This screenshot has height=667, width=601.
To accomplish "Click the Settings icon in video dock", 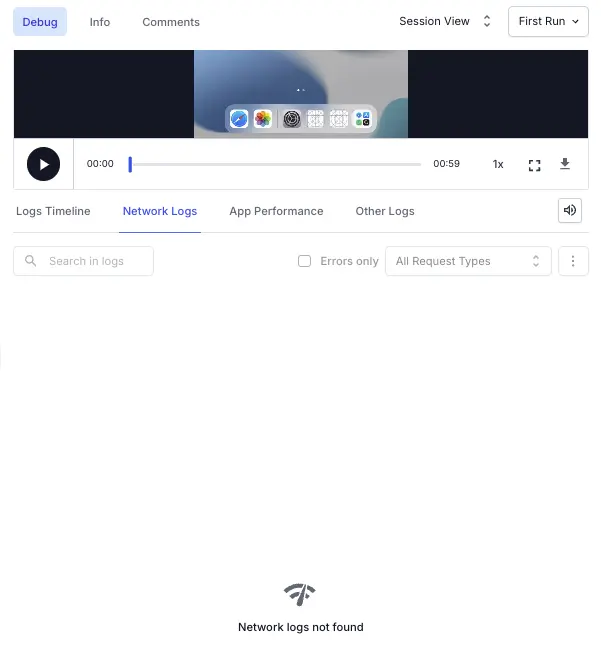I will click(x=291, y=119).
